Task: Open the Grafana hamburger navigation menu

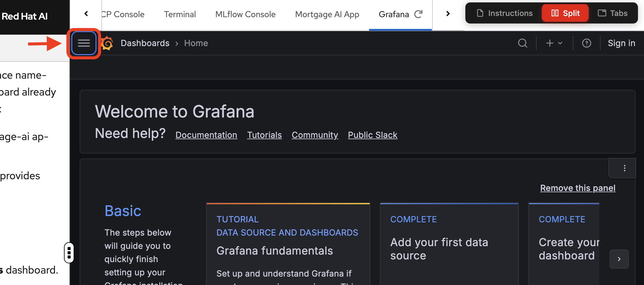Action: 84,43
